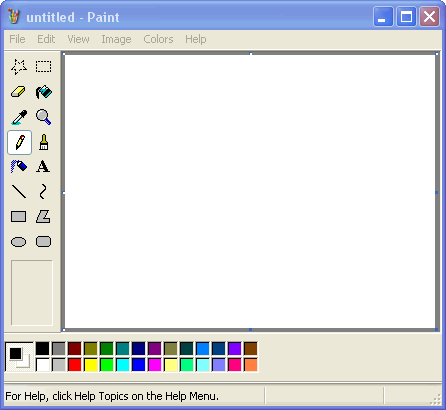Screen dimensions: 446x410
Task: Choose the Curve tool
Action: point(44,192)
